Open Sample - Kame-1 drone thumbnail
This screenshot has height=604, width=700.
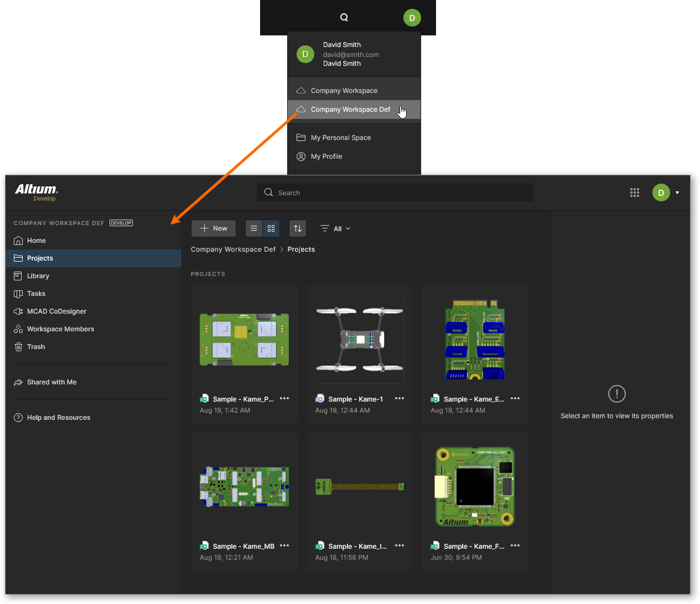[x=360, y=340]
